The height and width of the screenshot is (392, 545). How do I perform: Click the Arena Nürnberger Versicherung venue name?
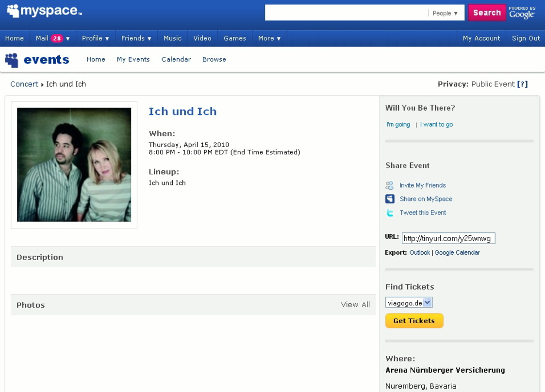coord(445,370)
